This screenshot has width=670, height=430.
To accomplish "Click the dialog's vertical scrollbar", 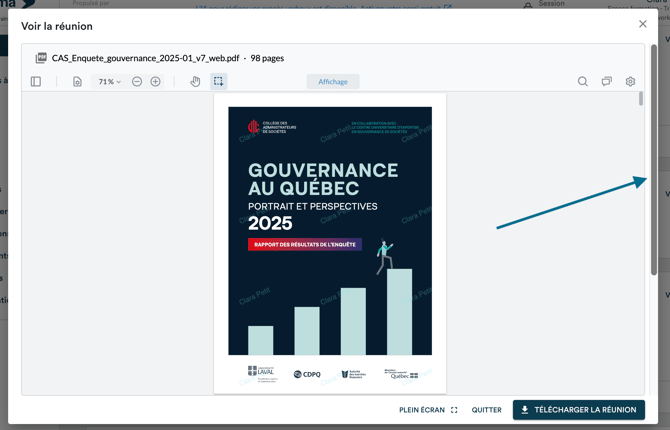I will (x=654, y=160).
